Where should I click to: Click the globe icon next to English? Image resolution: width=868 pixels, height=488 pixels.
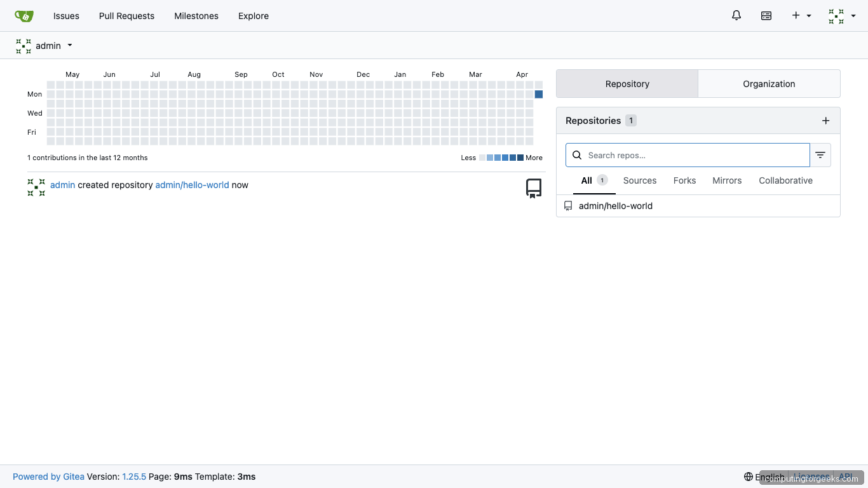point(749,477)
